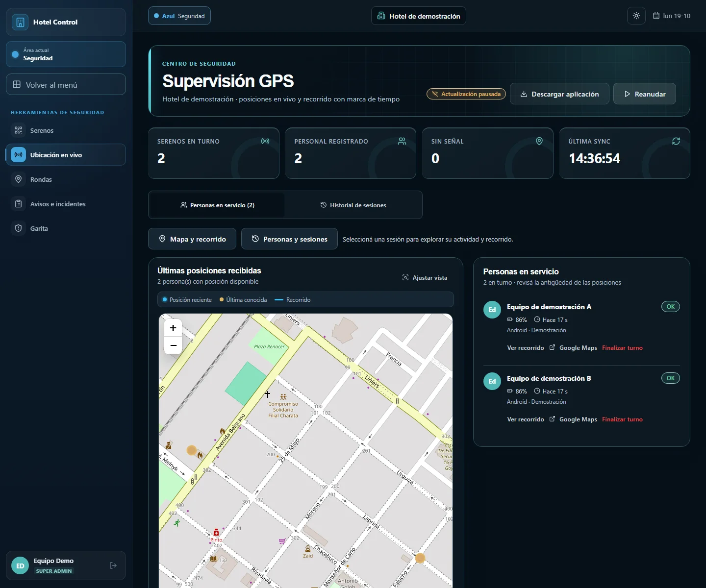Zoom in on the map with plus button
The width and height of the screenshot is (706, 588).
[x=173, y=328]
